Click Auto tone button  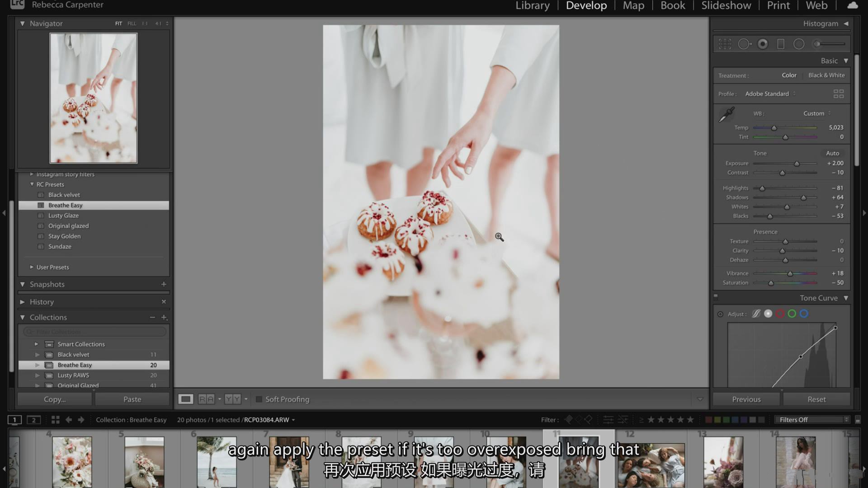pos(832,153)
